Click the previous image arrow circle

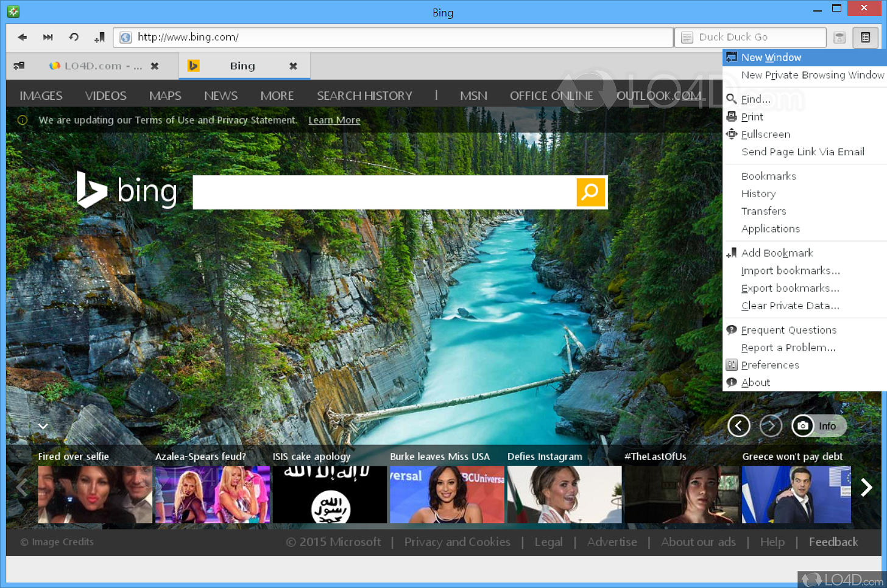(738, 425)
